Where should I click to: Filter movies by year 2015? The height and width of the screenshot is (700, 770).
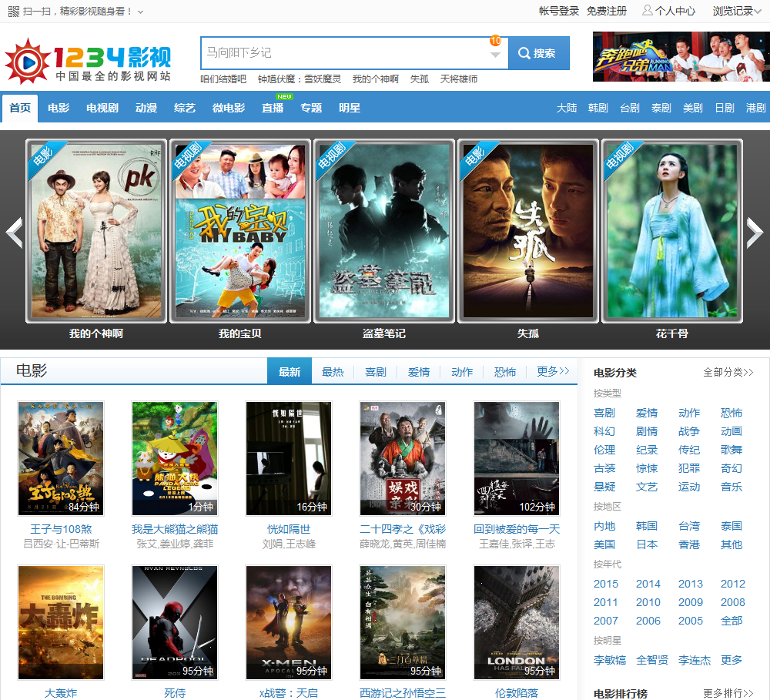[605, 584]
